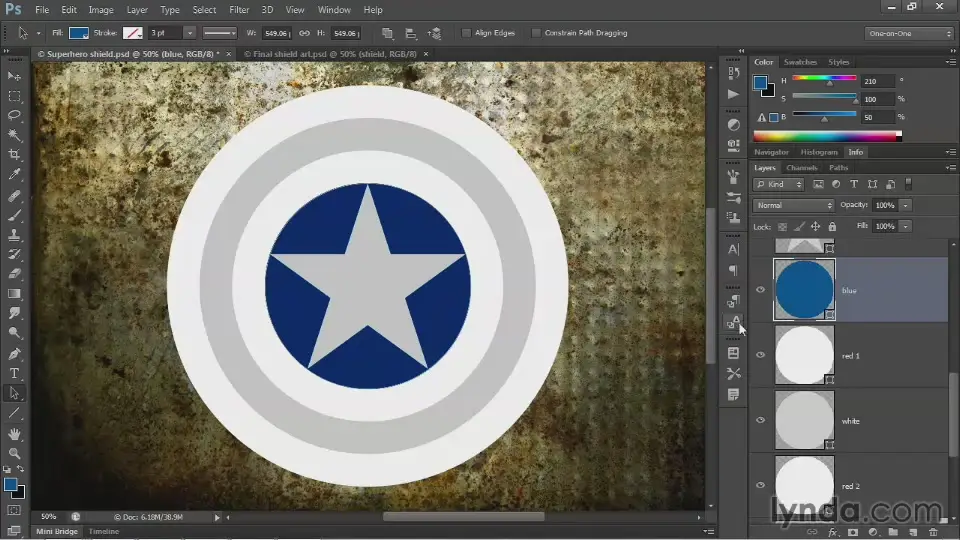
Task: Hide the blue layer
Action: coord(760,290)
